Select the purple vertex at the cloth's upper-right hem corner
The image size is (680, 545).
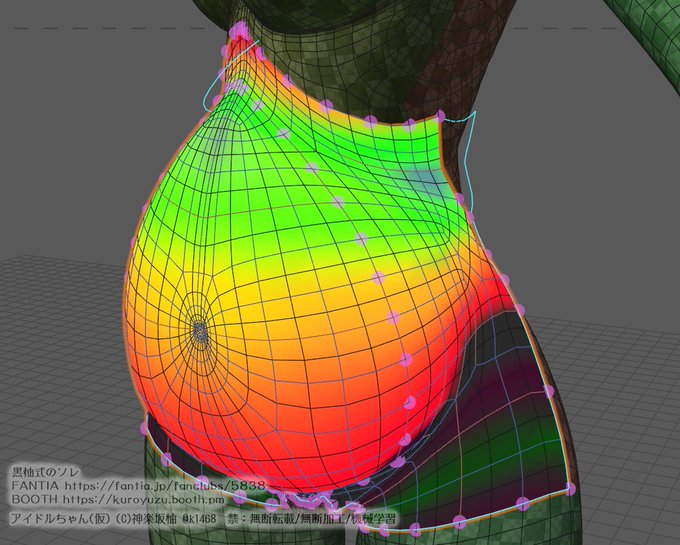point(441,116)
